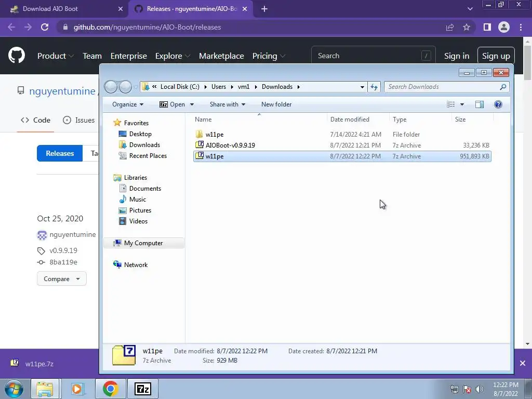Image resolution: width=532 pixels, height=399 pixels.
Task: Click Explorer back navigation button
Action: [111, 87]
